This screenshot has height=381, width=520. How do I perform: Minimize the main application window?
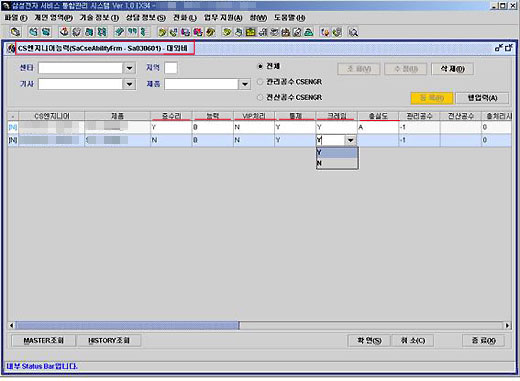(494, 6)
